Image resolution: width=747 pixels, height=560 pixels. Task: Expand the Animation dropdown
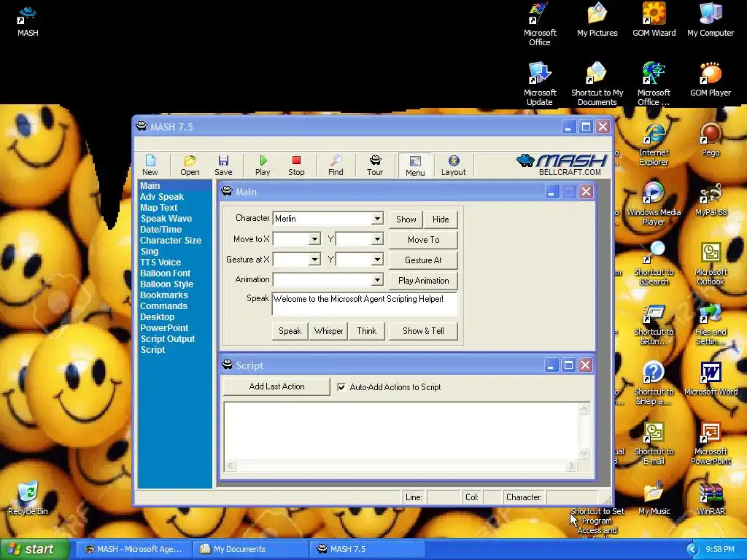[x=377, y=279]
